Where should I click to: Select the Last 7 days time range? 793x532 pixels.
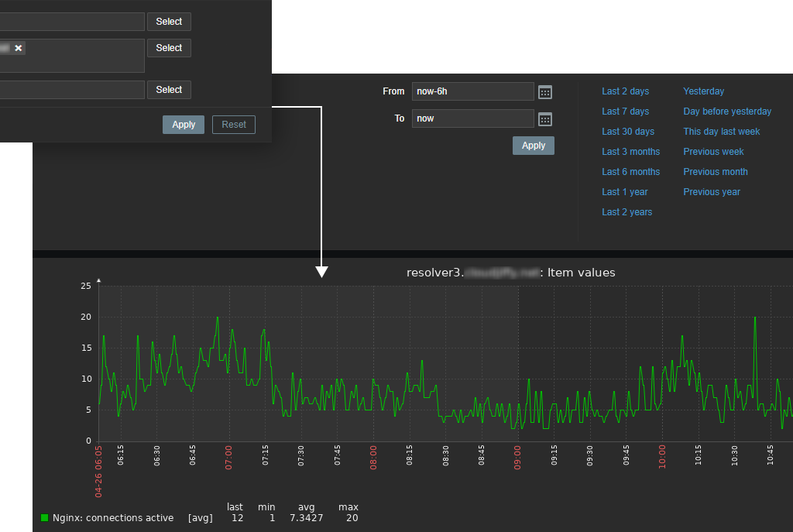(625, 111)
